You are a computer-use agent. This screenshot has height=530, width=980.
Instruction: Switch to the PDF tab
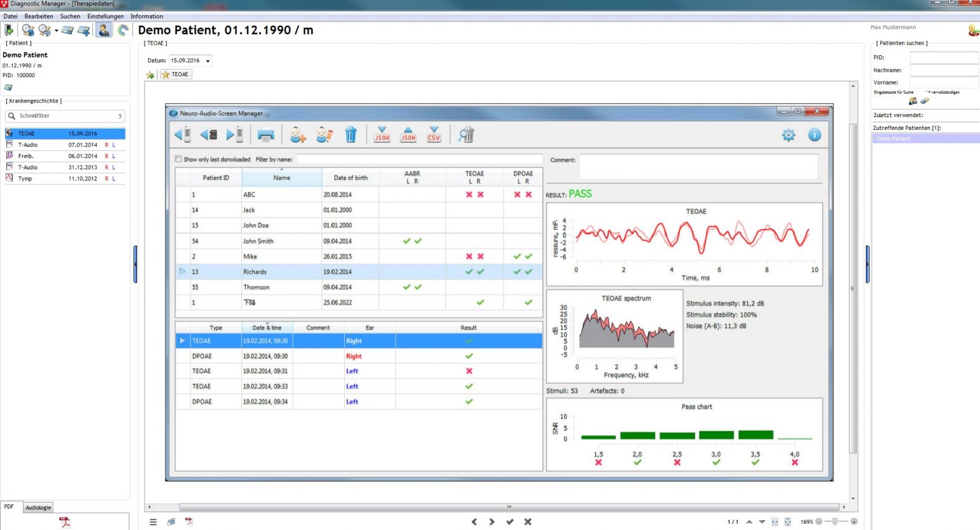click(x=9, y=507)
